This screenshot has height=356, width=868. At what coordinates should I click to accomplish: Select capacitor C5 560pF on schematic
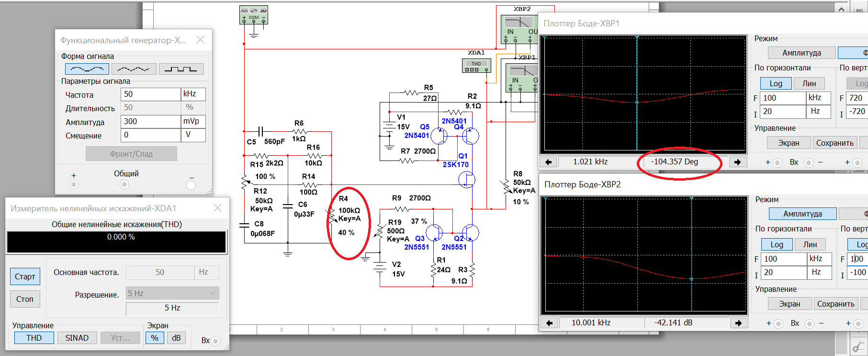pos(261,131)
